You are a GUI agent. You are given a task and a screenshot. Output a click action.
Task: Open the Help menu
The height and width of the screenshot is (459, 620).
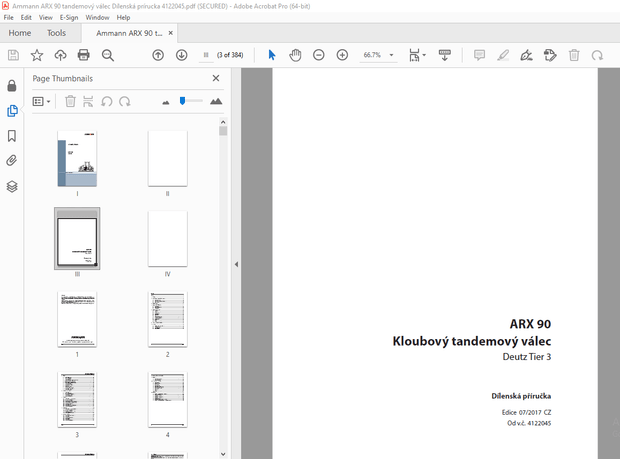(123, 17)
